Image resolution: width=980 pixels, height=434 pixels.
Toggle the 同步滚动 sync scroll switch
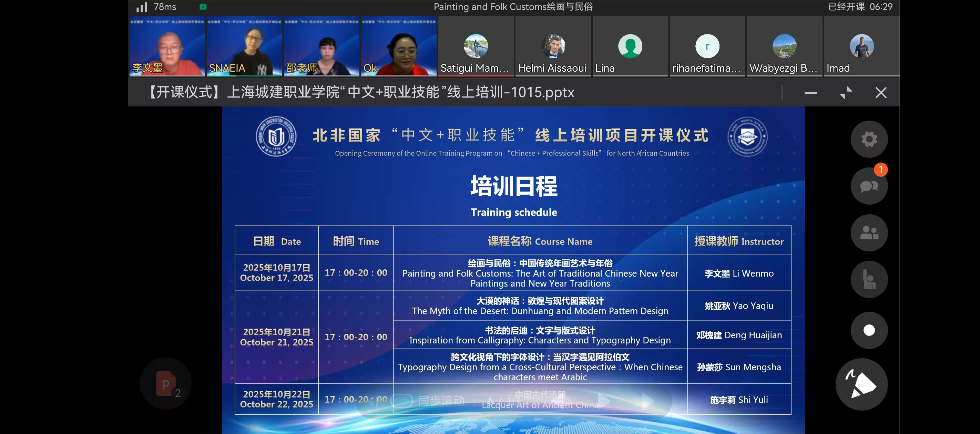click(402, 401)
